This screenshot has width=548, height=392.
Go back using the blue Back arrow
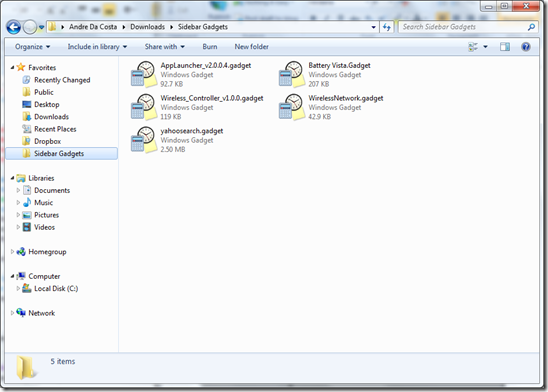[x=14, y=27]
